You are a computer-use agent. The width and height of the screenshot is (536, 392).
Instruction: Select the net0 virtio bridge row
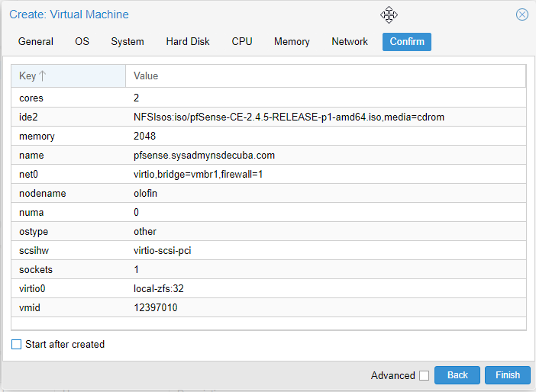pos(269,174)
